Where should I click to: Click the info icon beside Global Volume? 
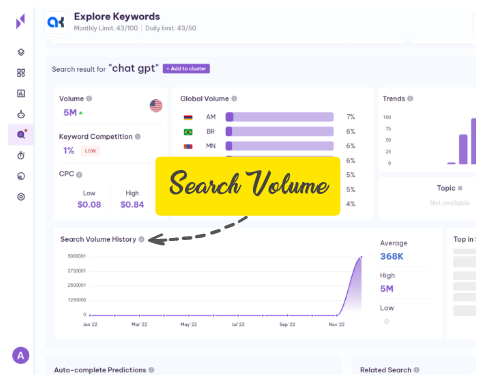pyautogui.click(x=234, y=99)
